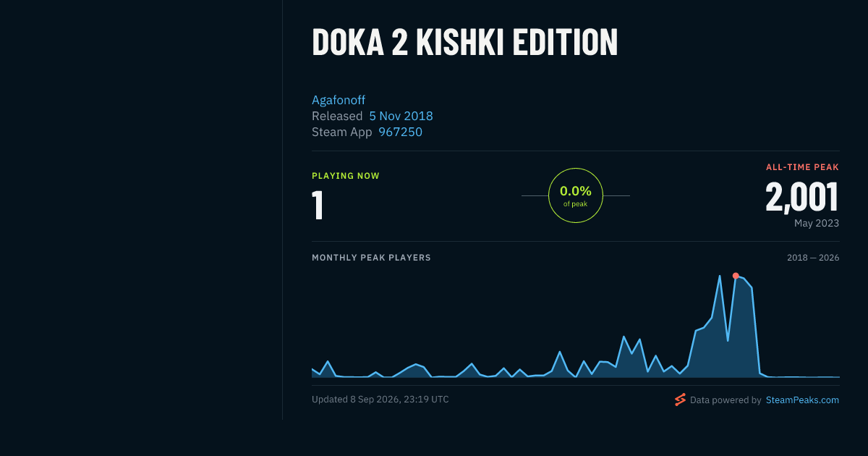Click the all-time peak 2,001 value
Viewport: 868px width, 456px height.
[802, 196]
